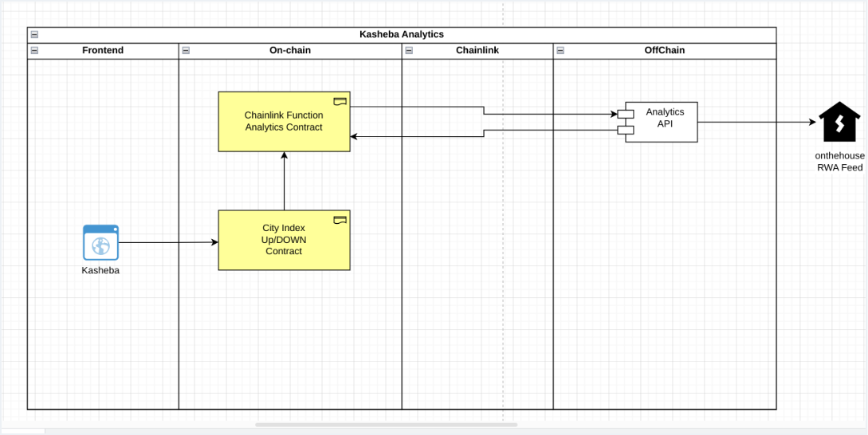Click the onthehouse RWA Feed label
868x435 pixels.
point(840,162)
